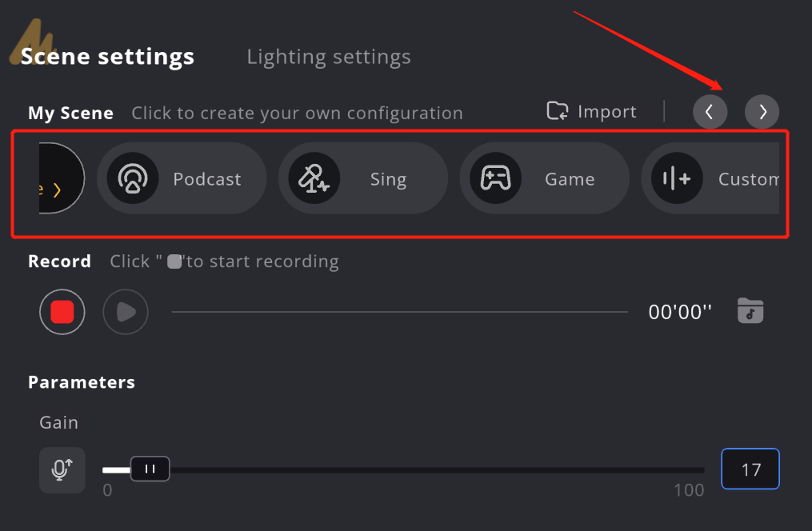812x531 pixels.
Task: Click the gain value field showing 17
Action: tap(750, 469)
